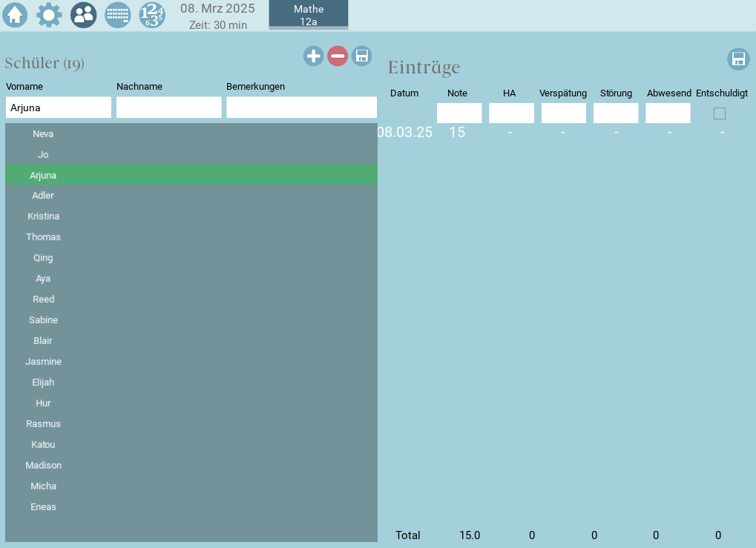
Task: Click the Home icon in top bar
Action: pyautogui.click(x=15, y=15)
